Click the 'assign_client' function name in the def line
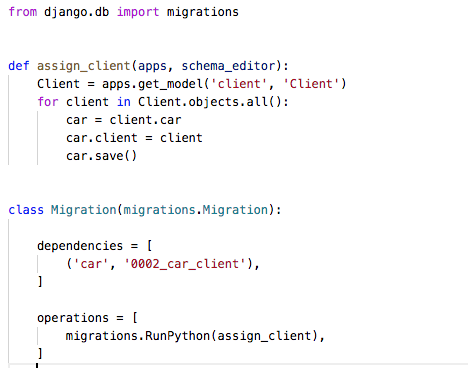 pyautogui.click(x=84, y=66)
